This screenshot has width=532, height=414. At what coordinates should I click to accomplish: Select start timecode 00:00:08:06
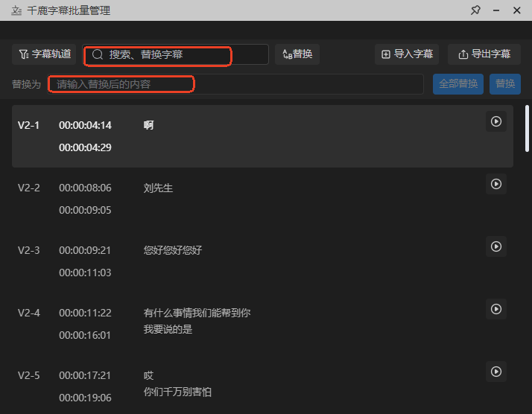85,188
